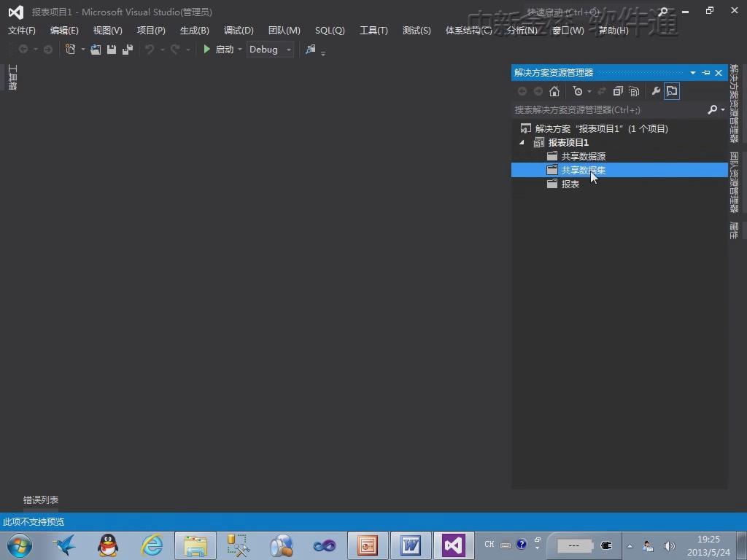The image size is (747, 560).
Task: Click the Visual Studio taskbar icon
Action: pyautogui.click(x=454, y=545)
